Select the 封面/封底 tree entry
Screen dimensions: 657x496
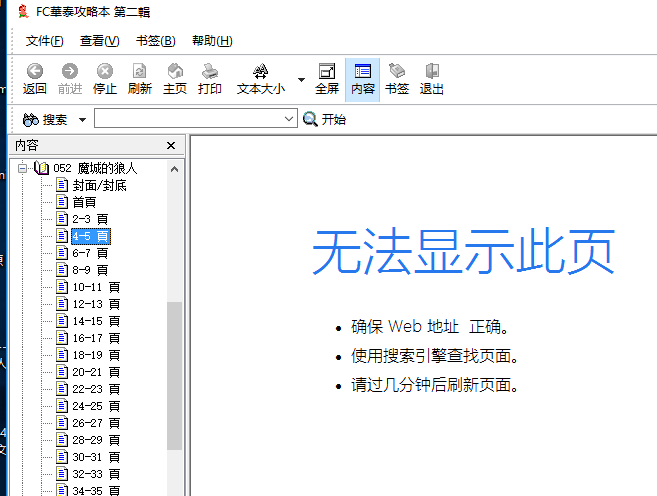[x=99, y=185]
